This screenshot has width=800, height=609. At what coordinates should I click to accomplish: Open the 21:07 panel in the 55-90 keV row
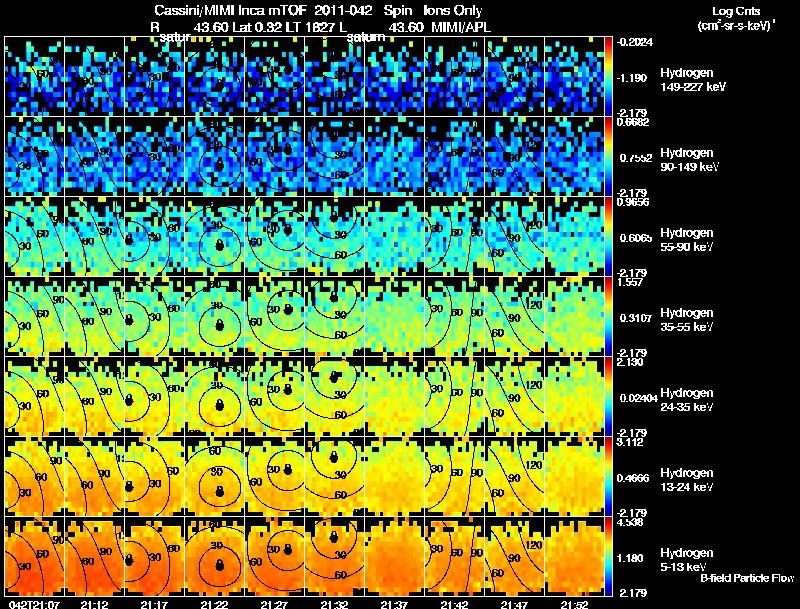[34, 236]
